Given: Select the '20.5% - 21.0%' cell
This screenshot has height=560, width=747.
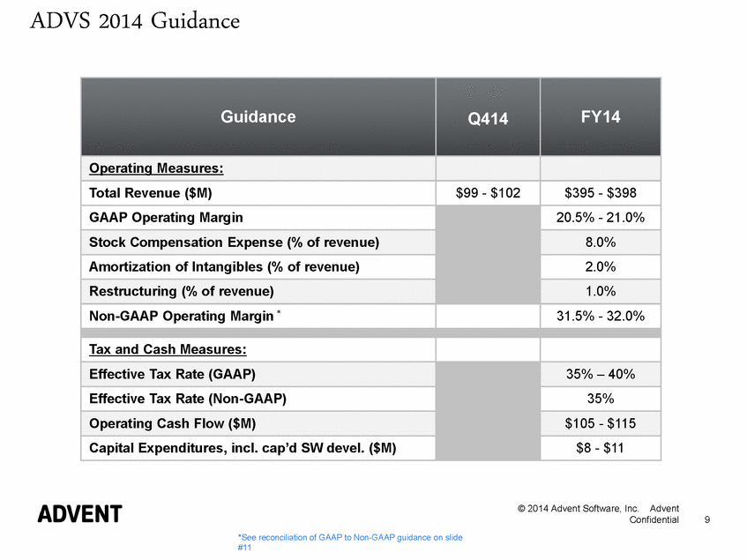Looking at the screenshot, I should point(601,218).
